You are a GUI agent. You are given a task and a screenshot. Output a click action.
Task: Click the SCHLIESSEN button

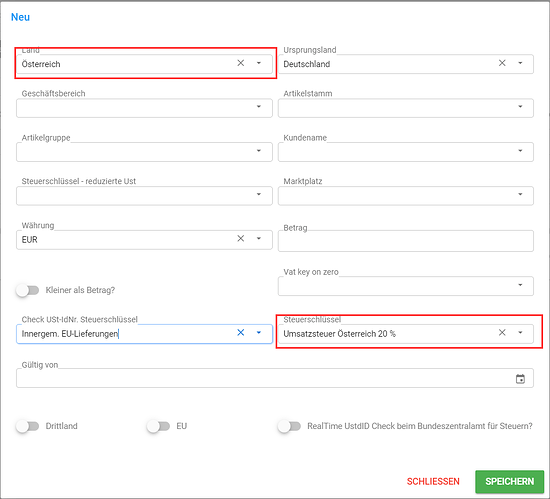pos(433,482)
